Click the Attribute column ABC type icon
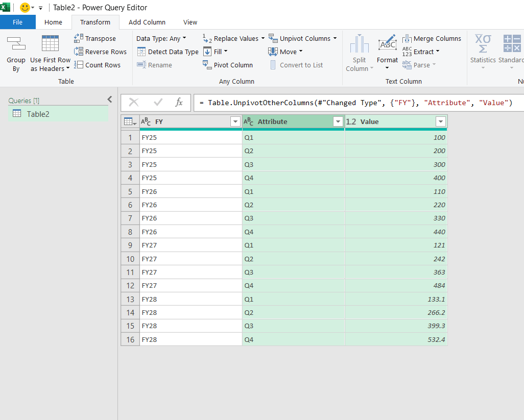This screenshot has width=524, height=420. 248,121
